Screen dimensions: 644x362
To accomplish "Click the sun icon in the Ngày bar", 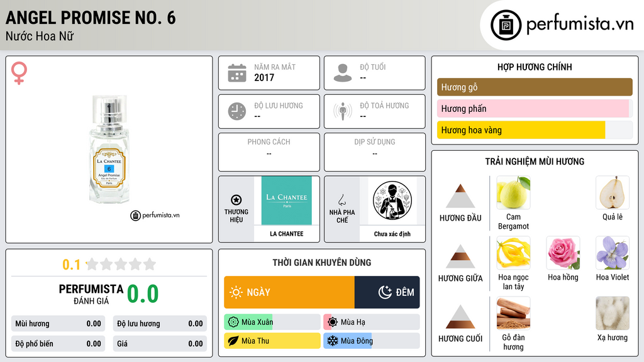I will point(236,292).
